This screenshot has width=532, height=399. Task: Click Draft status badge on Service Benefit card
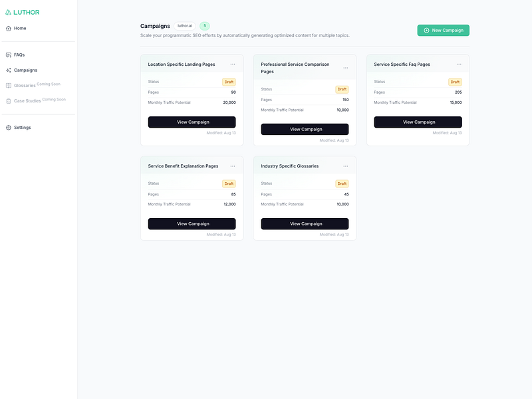point(229,184)
